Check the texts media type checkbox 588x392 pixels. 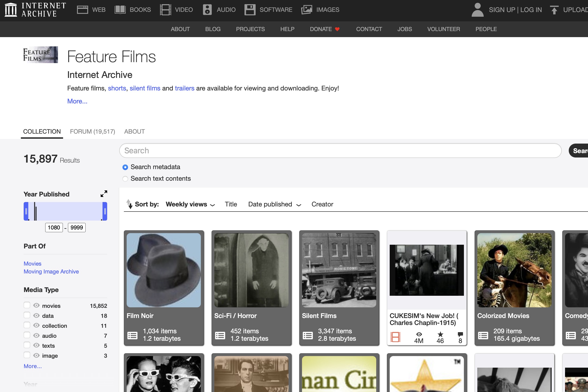[27, 345]
